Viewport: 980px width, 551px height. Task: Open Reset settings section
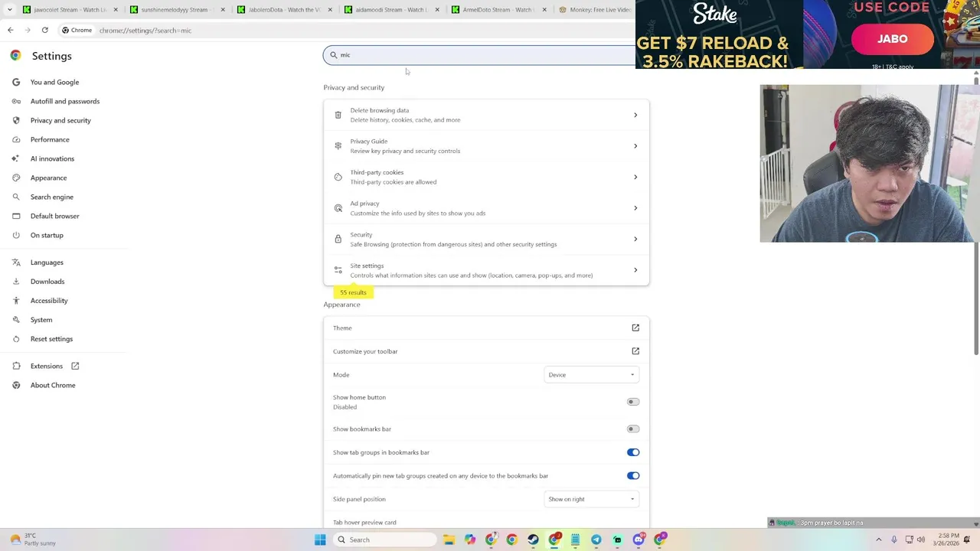click(x=51, y=339)
